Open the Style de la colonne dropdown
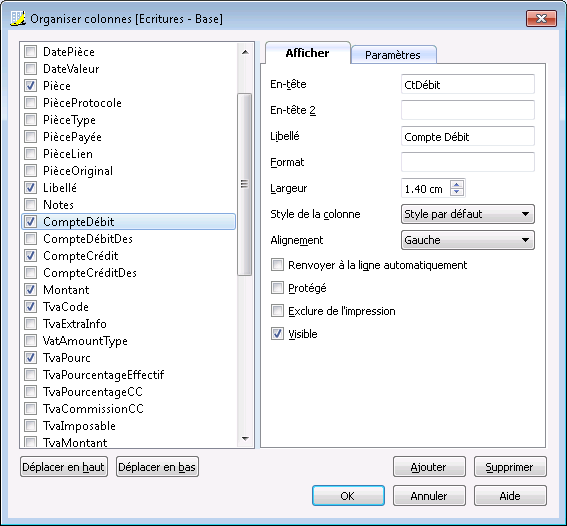 click(468, 214)
